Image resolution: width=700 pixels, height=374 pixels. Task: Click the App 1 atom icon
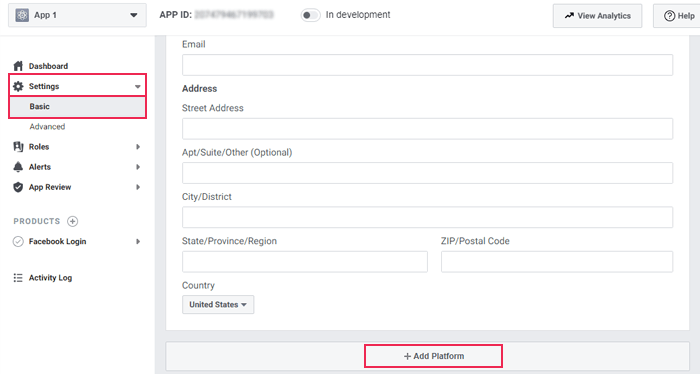[x=22, y=15]
